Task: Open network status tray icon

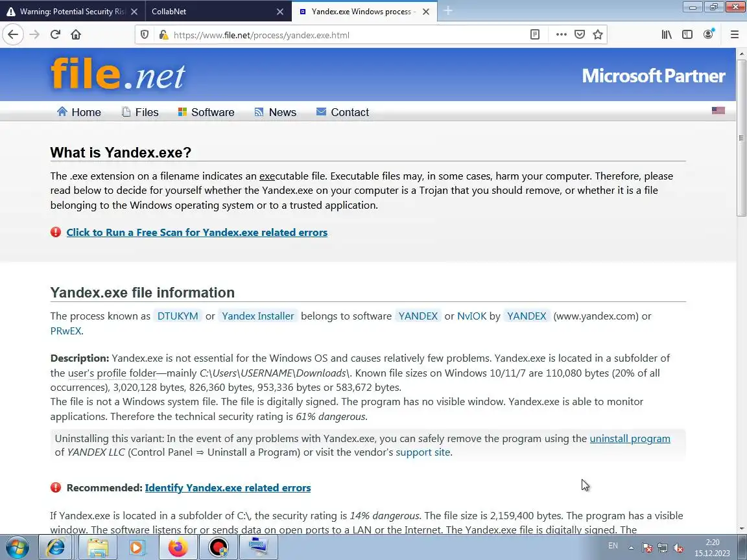Action: click(663, 548)
